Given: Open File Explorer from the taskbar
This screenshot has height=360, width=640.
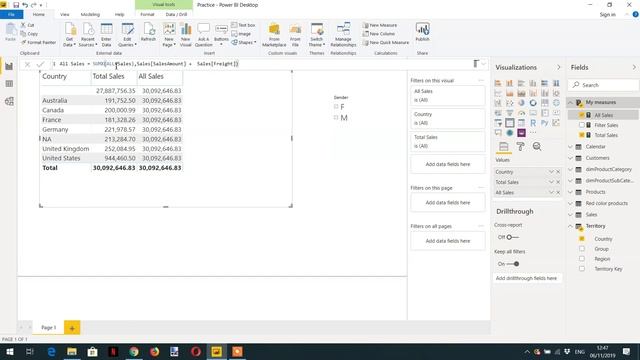Looking at the screenshot, I should (x=72, y=351).
